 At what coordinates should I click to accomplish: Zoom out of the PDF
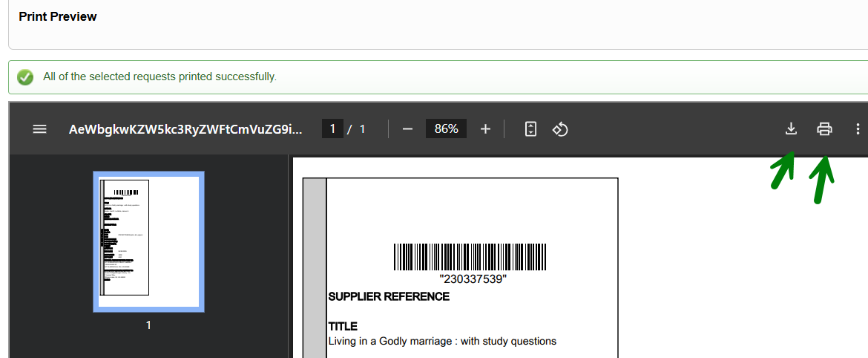(407, 129)
